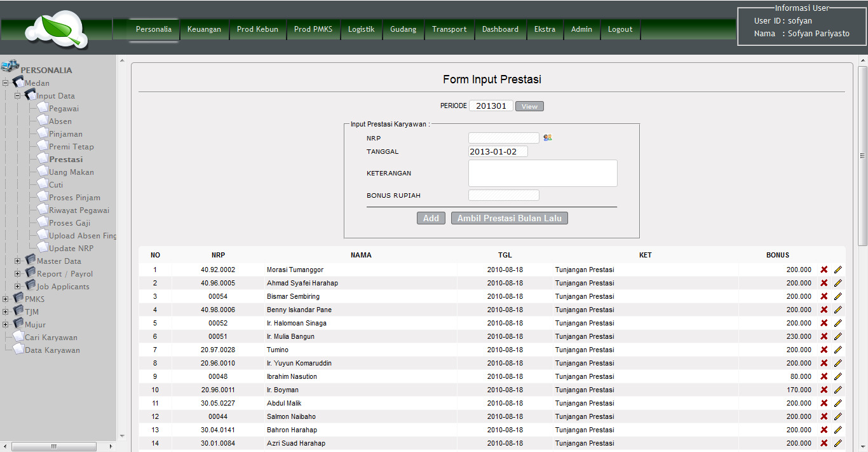Click the View button beside PERIODE

(x=529, y=106)
